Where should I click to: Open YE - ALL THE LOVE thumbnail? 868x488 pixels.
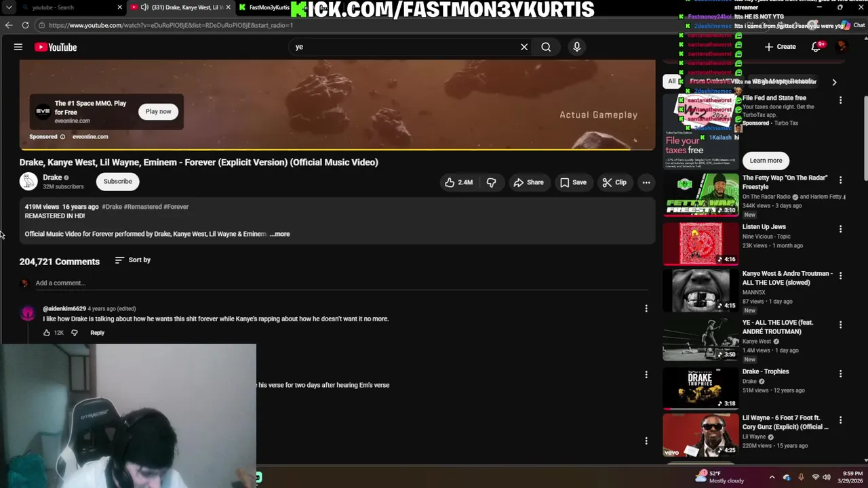pyautogui.click(x=701, y=340)
